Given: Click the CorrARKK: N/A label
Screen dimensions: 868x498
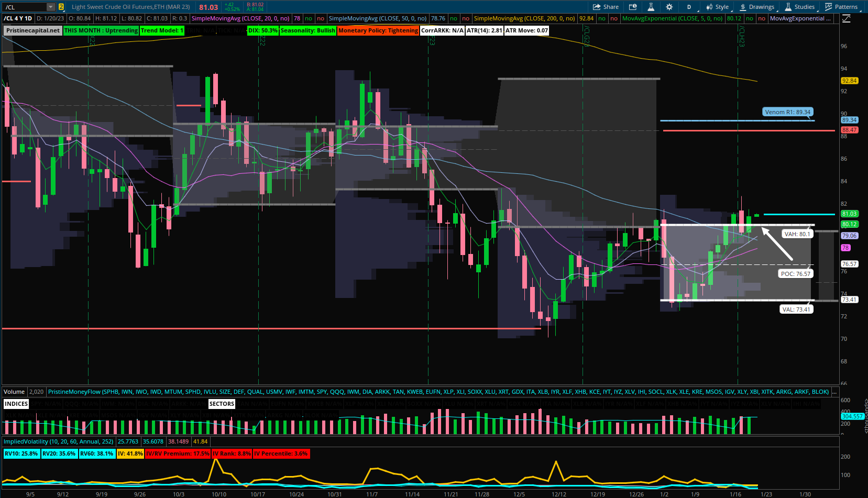Looking at the screenshot, I should (x=442, y=30).
